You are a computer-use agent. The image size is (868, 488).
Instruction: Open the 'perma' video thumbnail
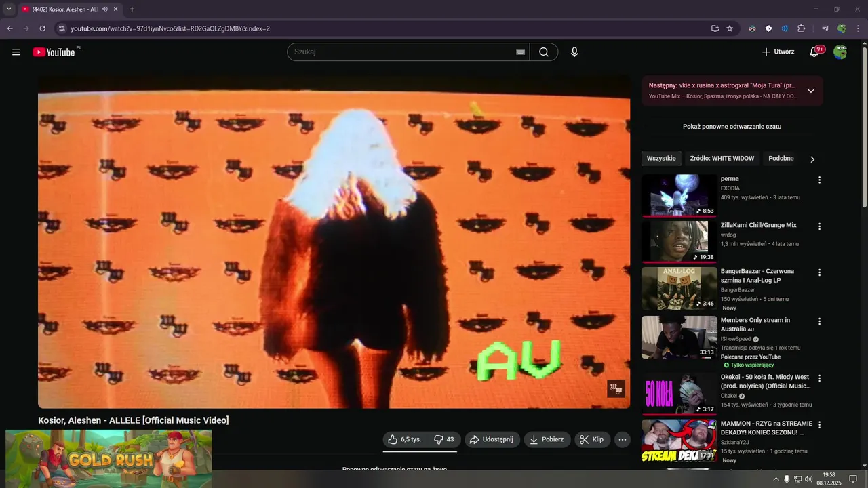pyautogui.click(x=679, y=195)
